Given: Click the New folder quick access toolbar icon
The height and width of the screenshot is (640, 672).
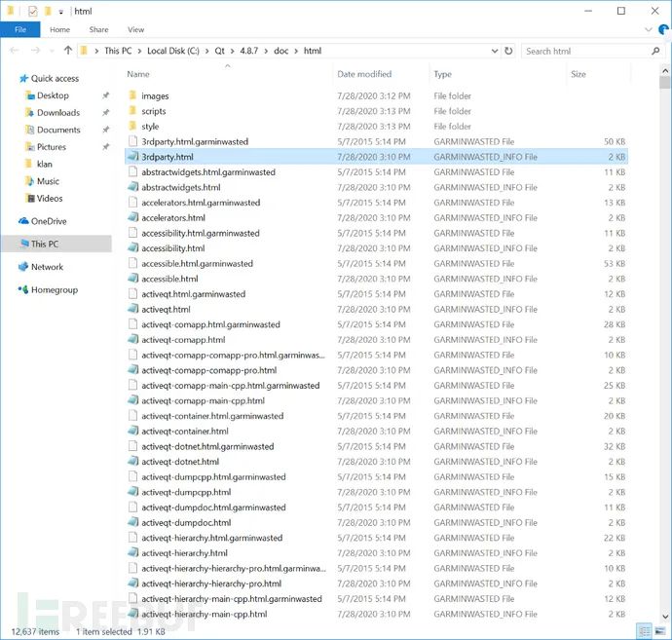Looking at the screenshot, I should 48,11.
